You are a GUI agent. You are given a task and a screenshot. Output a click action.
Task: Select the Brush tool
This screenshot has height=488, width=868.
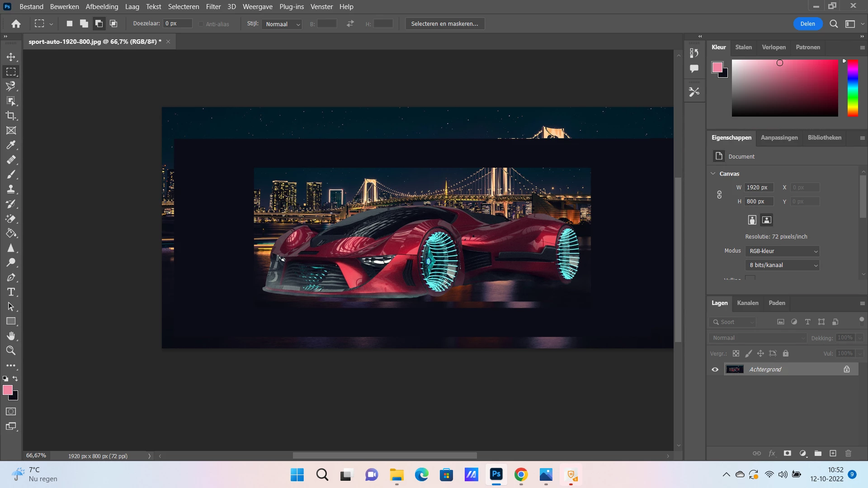pos(11,174)
